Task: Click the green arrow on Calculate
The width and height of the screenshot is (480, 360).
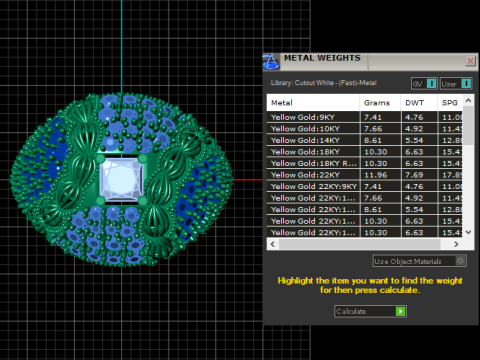Action: coord(400,311)
